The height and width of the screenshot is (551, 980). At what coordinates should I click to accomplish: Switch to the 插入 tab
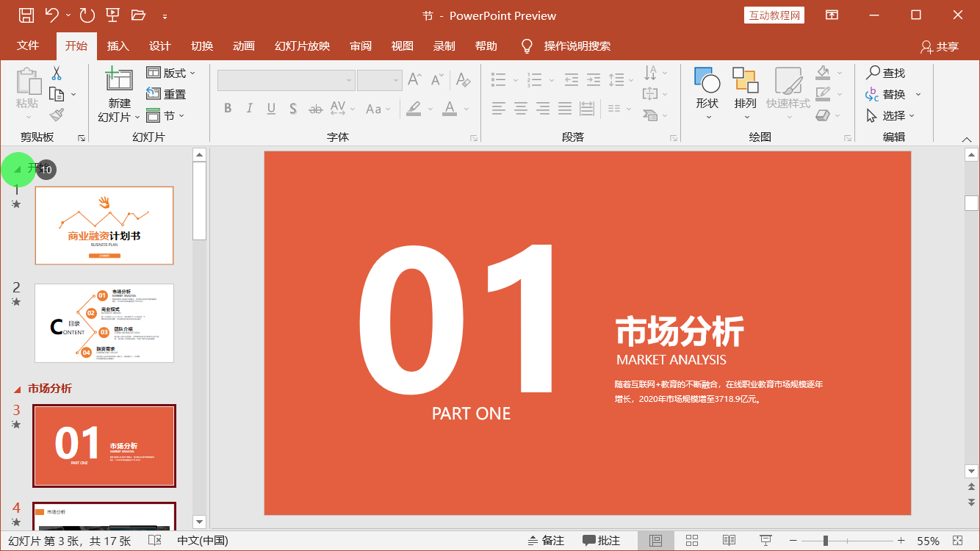(x=118, y=46)
